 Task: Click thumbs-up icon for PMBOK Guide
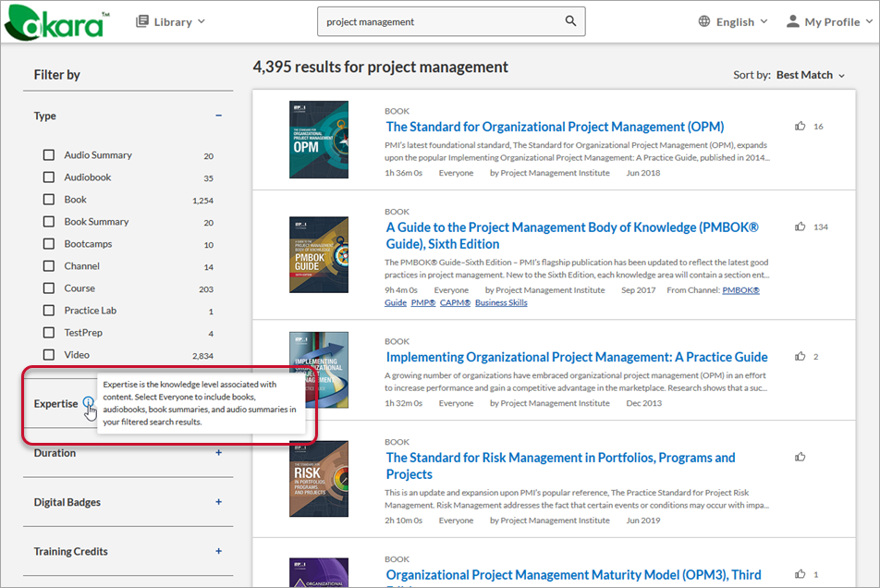801,227
